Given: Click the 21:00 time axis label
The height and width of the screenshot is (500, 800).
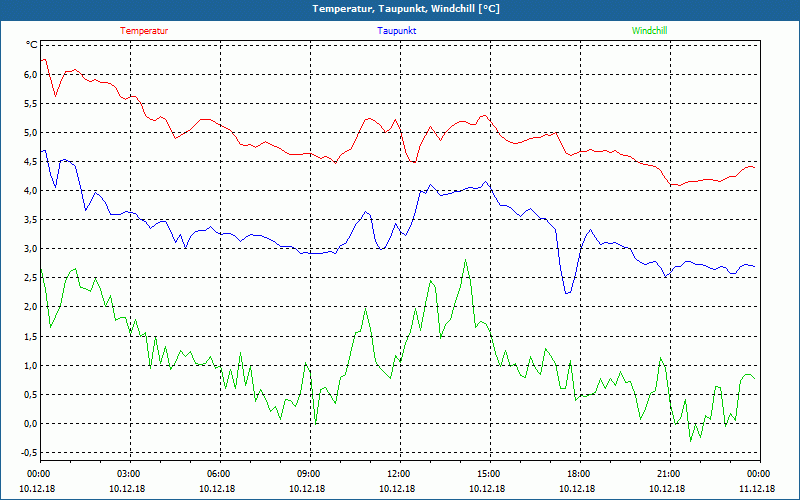Looking at the screenshot, I should tap(667, 474).
